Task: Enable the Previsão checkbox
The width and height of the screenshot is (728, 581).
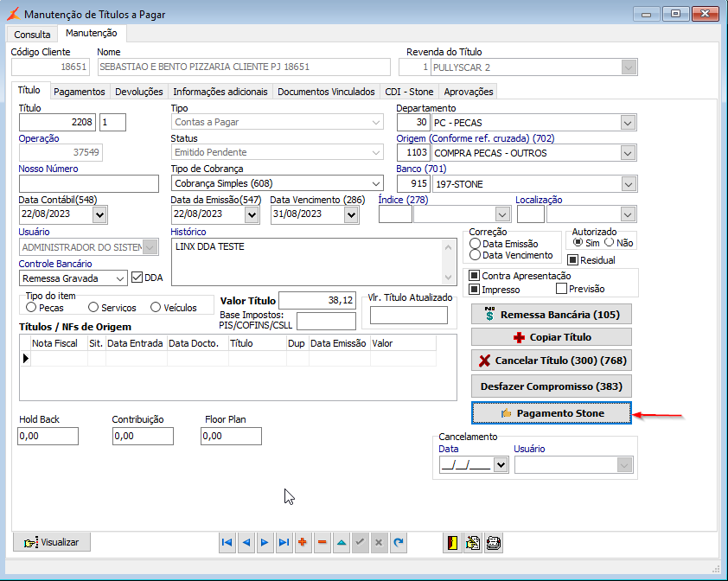Action: click(x=561, y=289)
